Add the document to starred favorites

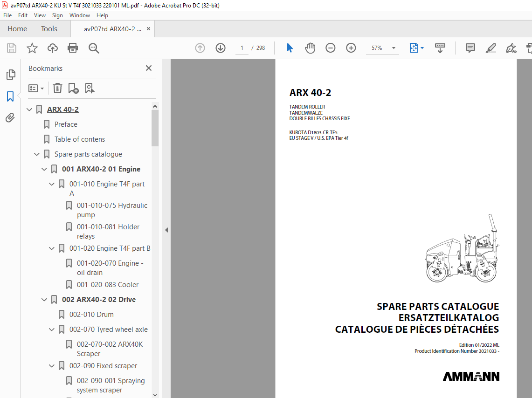tap(32, 48)
